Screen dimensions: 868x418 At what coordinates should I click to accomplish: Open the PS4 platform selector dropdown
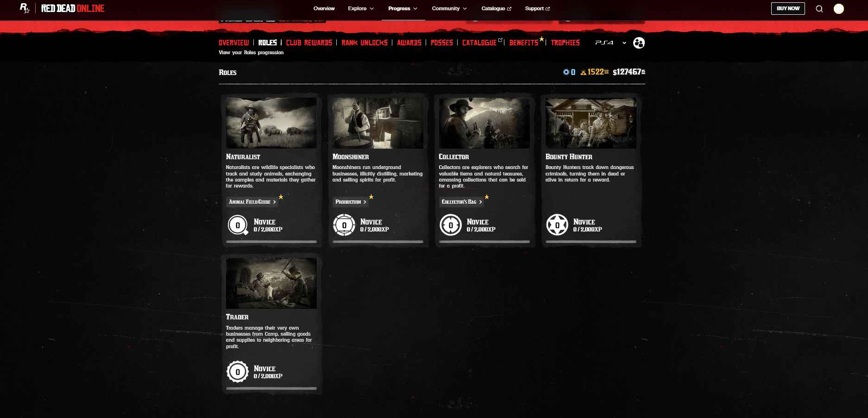coord(610,43)
